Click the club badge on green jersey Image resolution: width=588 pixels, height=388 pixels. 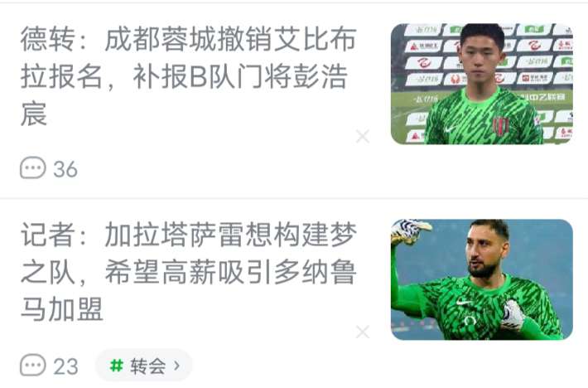(x=500, y=125)
